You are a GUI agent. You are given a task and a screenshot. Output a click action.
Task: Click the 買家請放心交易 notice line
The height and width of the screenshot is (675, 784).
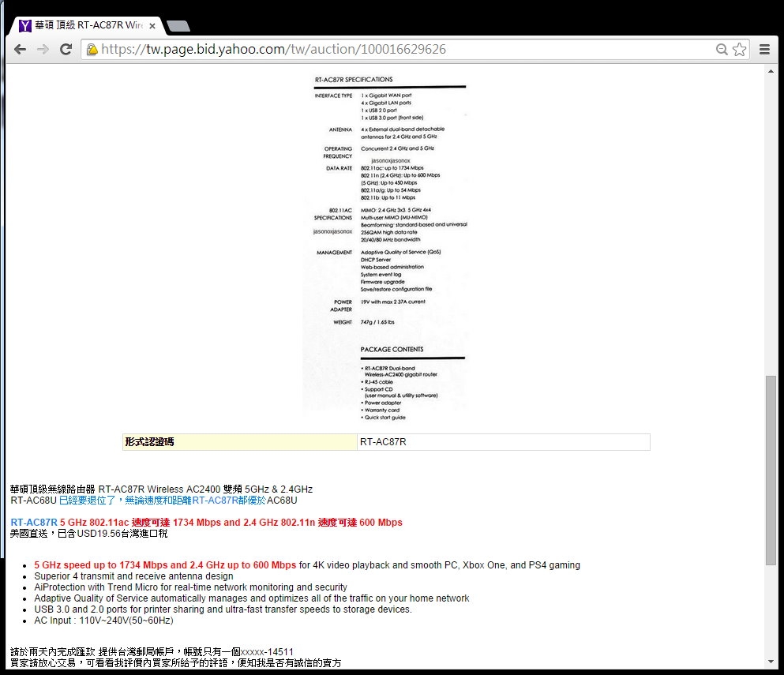pyautogui.click(x=175, y=663)
